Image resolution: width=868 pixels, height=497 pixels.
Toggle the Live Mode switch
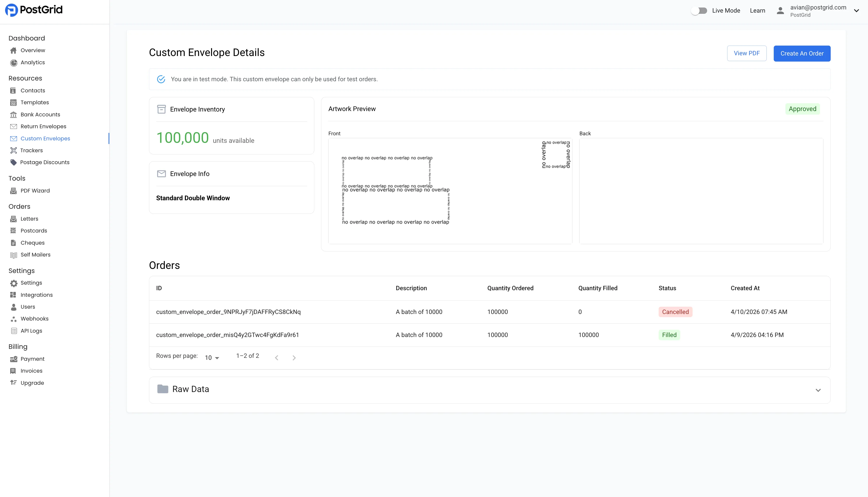pyautogui.click(x=699, y=11)
